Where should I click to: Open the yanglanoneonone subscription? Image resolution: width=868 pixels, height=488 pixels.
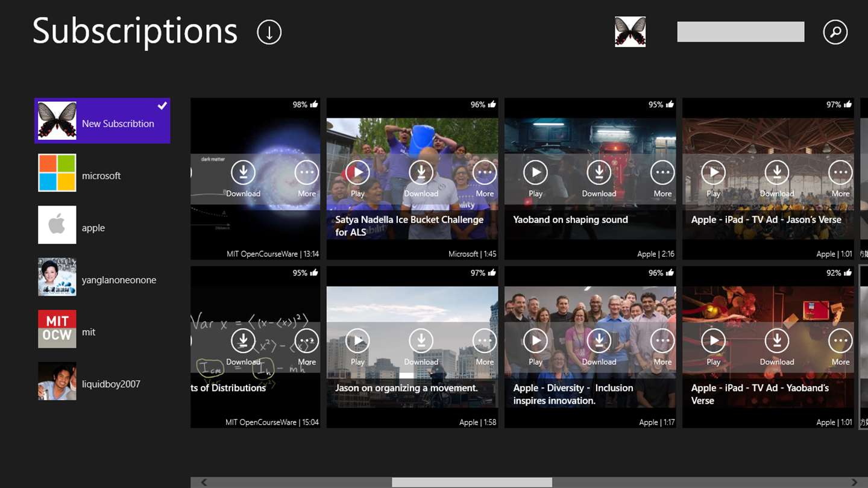click(119, 280)
